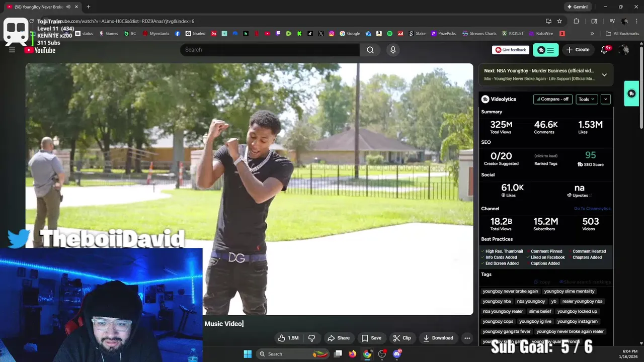Open the Streams Charts bookmark
This screenshot has height=362, width=644.
[x=479, y=34]
